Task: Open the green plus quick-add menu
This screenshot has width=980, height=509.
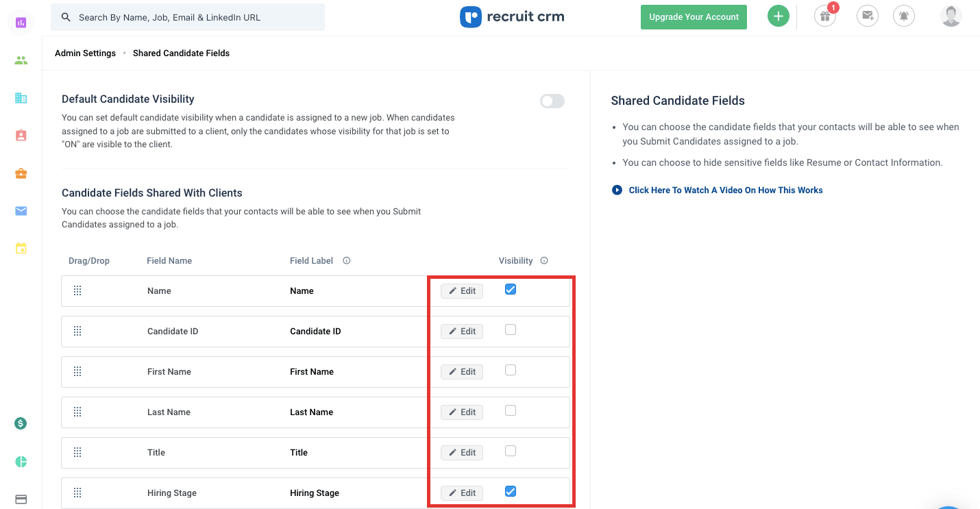Action: point(778,15)
